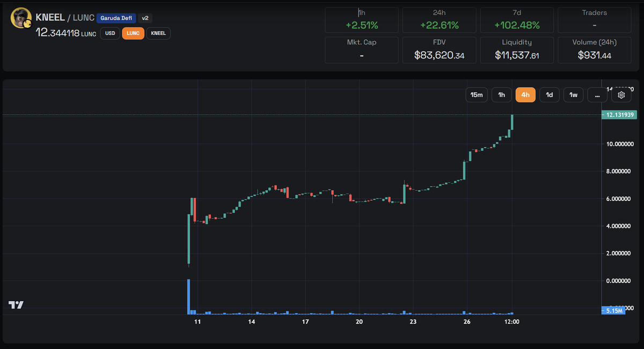Image resolution: width=644 pixels, height=349 pixels.
Task: Click the 24h change stat +22.61%
Action: pyautogui.click(x=439, y=20)
